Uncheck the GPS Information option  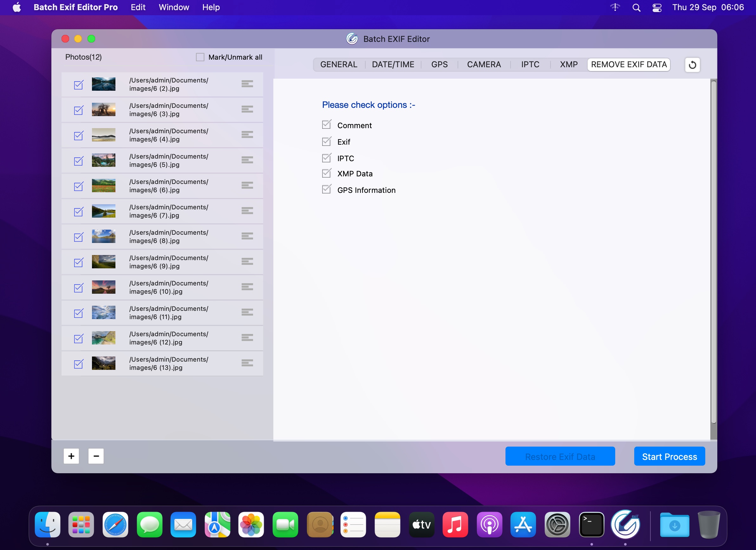click(x=326, y=189)
